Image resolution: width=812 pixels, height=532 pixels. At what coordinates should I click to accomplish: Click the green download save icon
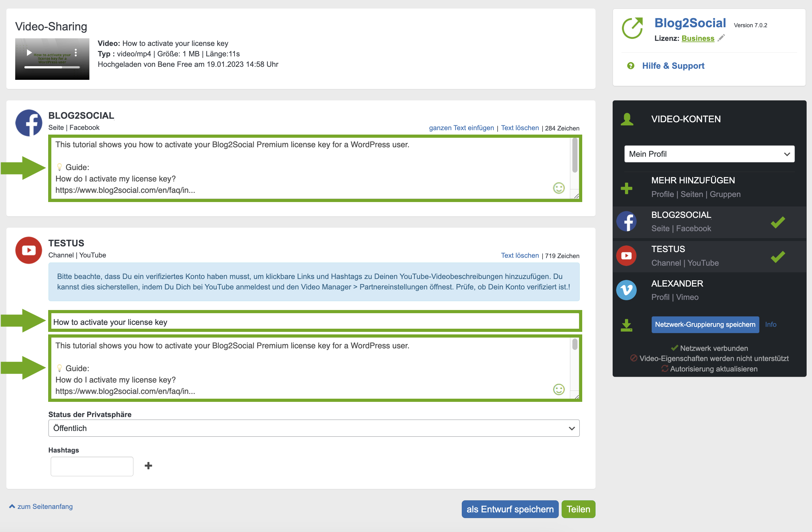tap(626, 325)
